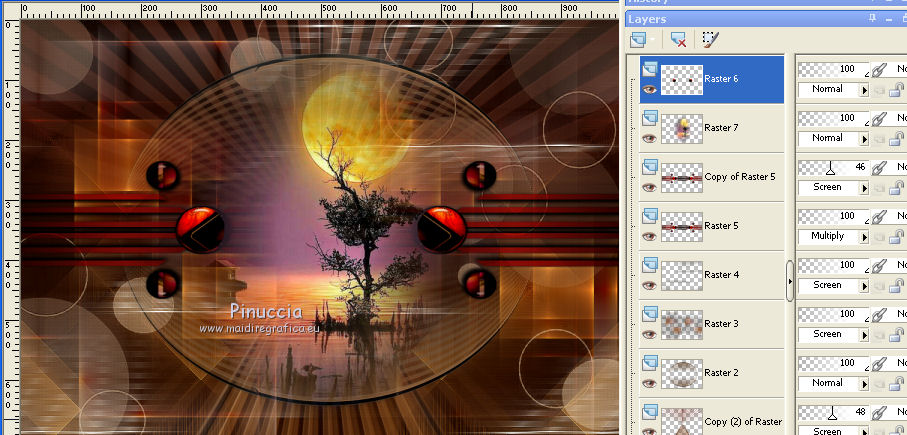This screenshot has height=435, width=907.
Task: Hide the Raster 7 layer
Action: point(649,138)
